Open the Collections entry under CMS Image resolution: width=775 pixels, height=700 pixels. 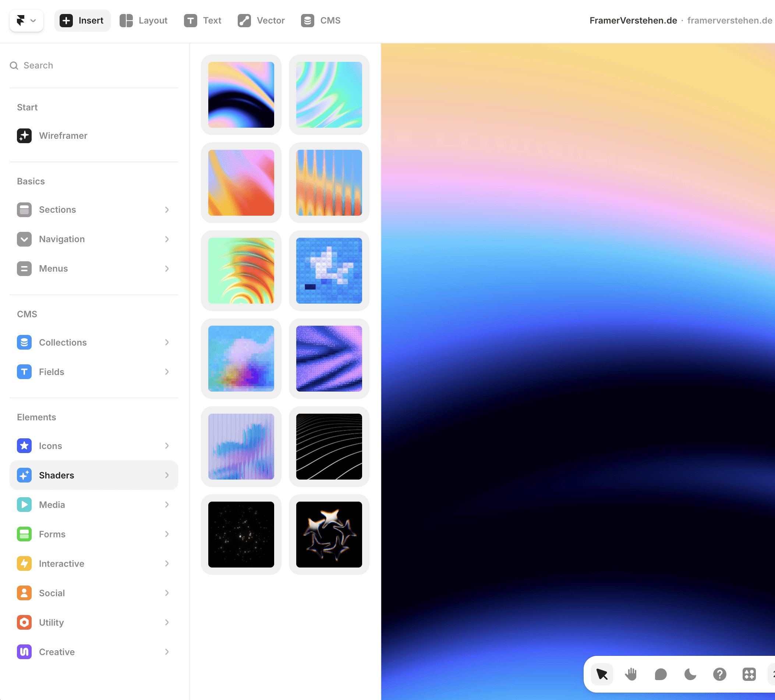[63, 342]
